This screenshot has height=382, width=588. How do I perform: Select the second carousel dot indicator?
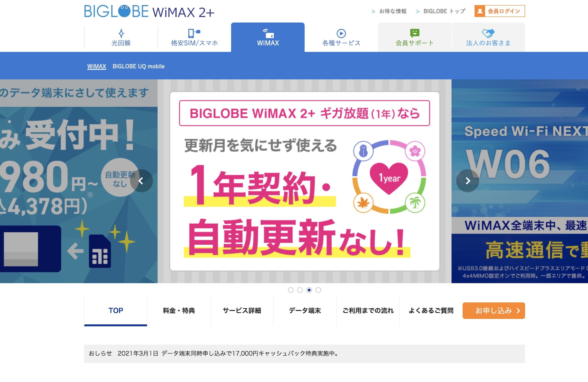(300, 290)
